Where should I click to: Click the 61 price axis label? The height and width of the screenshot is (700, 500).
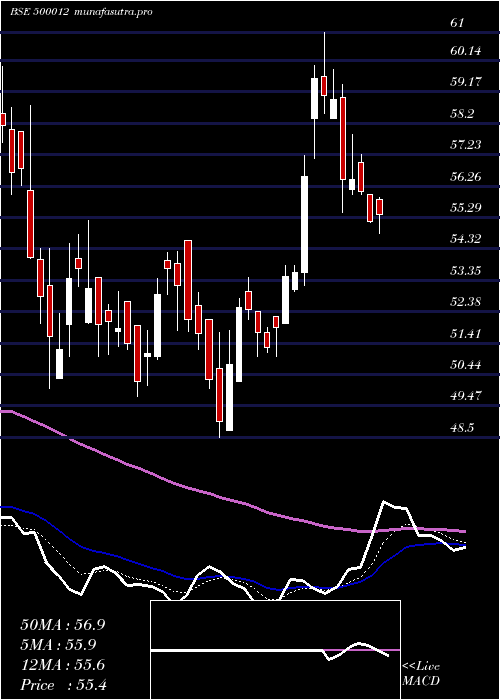point(457,23)
